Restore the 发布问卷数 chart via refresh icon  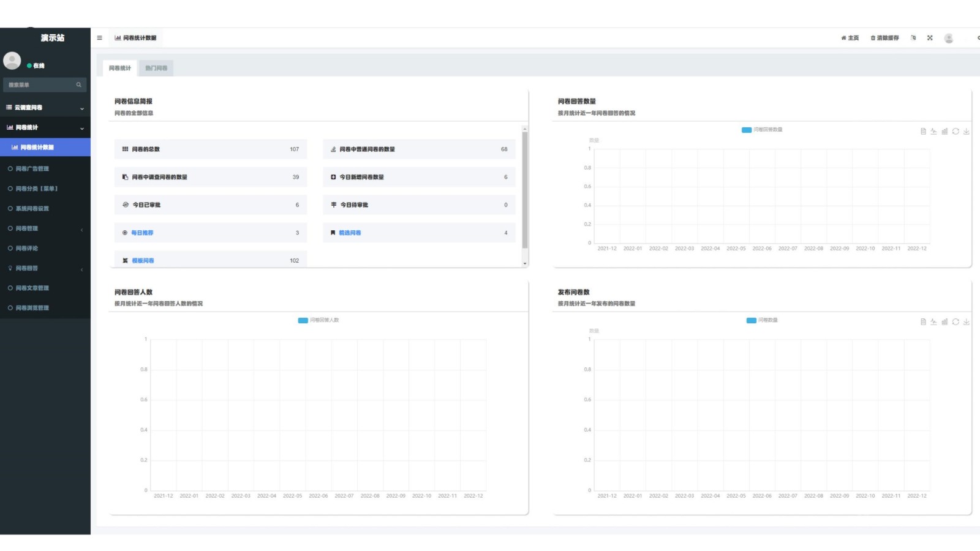click(956, 322)
